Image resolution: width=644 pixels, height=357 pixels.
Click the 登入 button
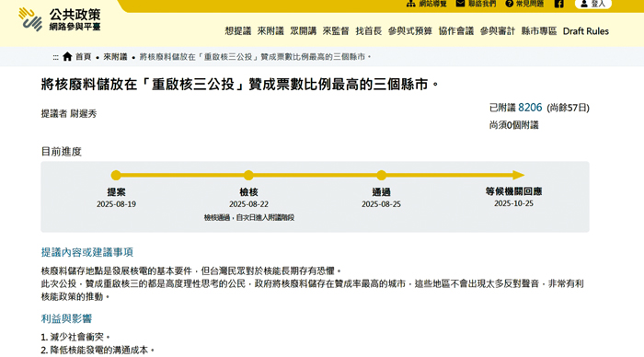(x=593, y=4)
